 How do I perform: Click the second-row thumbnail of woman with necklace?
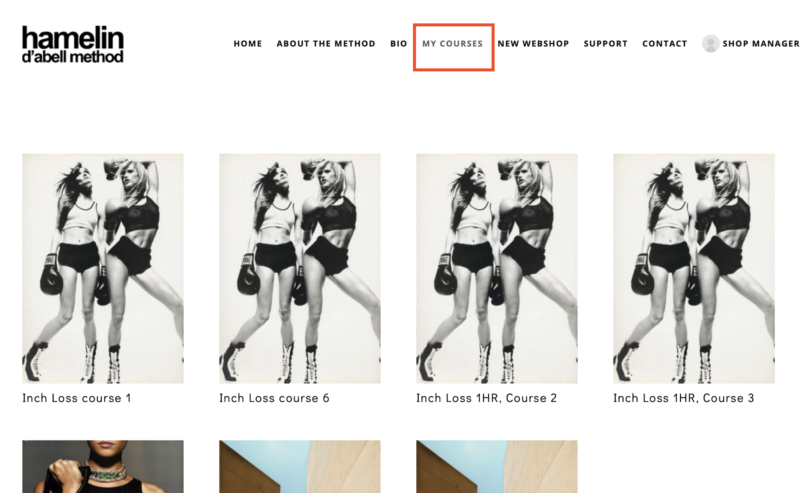(103, 467)
